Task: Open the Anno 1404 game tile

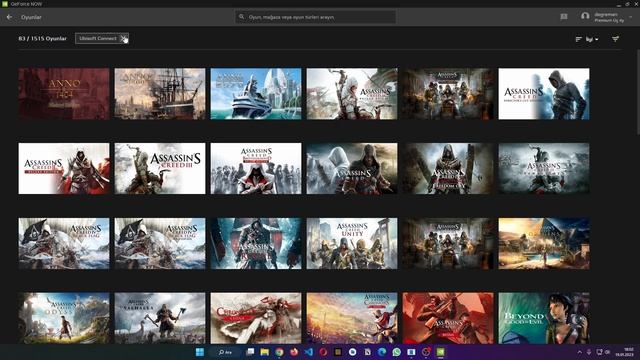Action: click(64, 94)
